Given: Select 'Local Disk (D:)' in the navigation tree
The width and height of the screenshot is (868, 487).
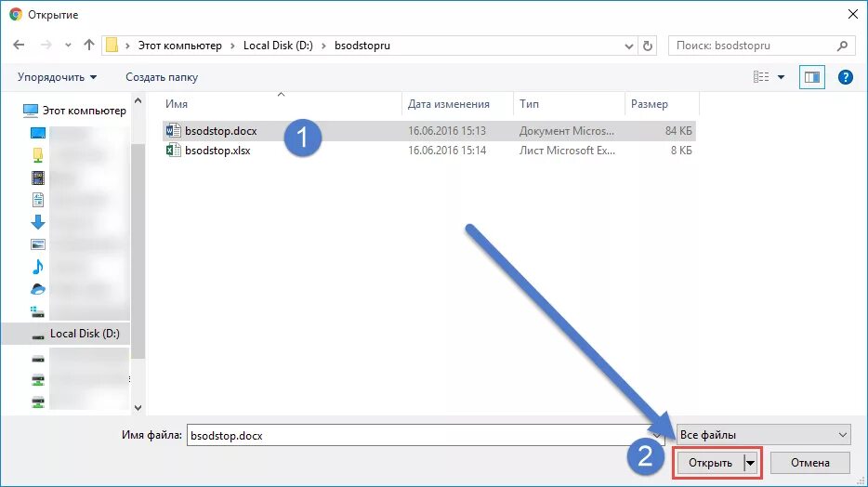Looking at the screenshot, I should pos(85,334).
